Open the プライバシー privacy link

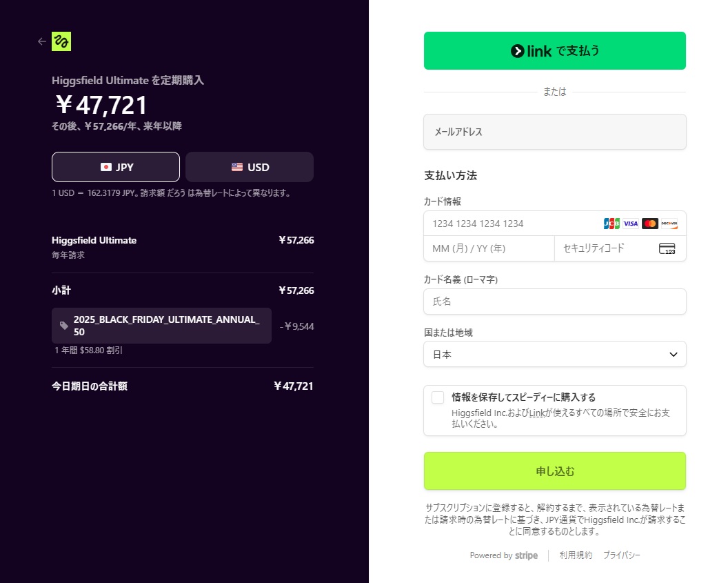[621, 555]
